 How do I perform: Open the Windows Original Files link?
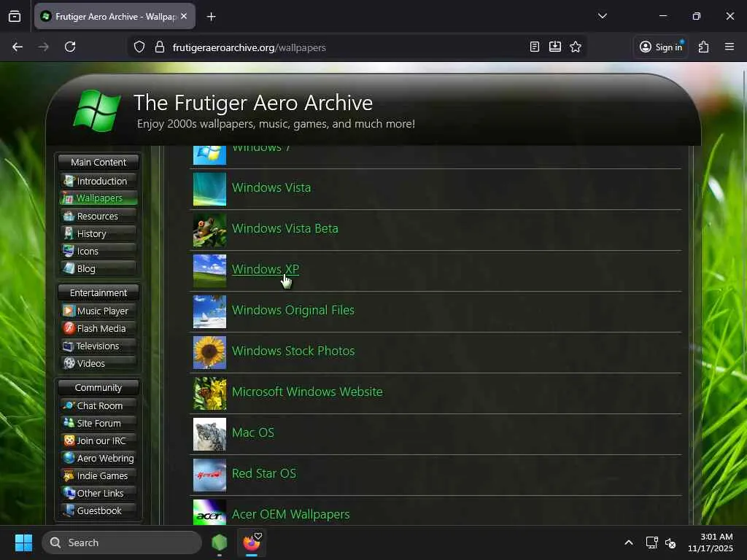[293, 310]
